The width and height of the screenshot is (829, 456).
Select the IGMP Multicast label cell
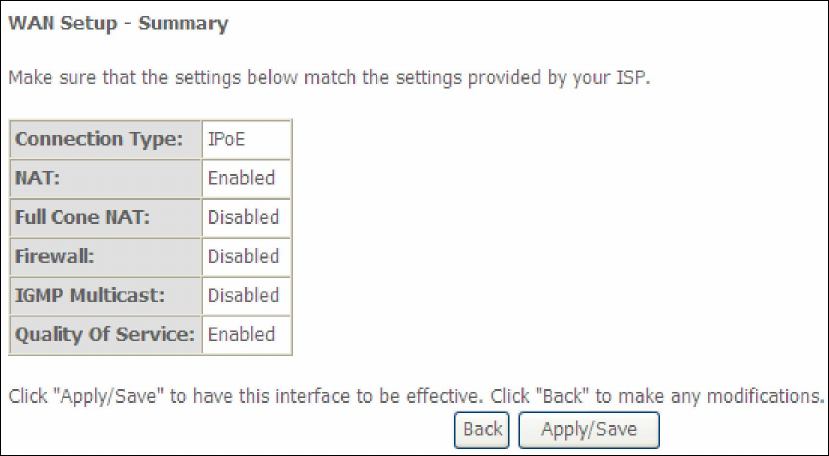(x=105, y=295)
